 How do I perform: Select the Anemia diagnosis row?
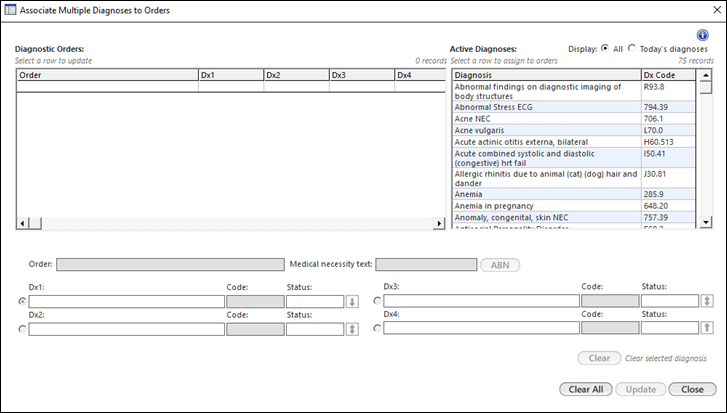tap(574, 194)
